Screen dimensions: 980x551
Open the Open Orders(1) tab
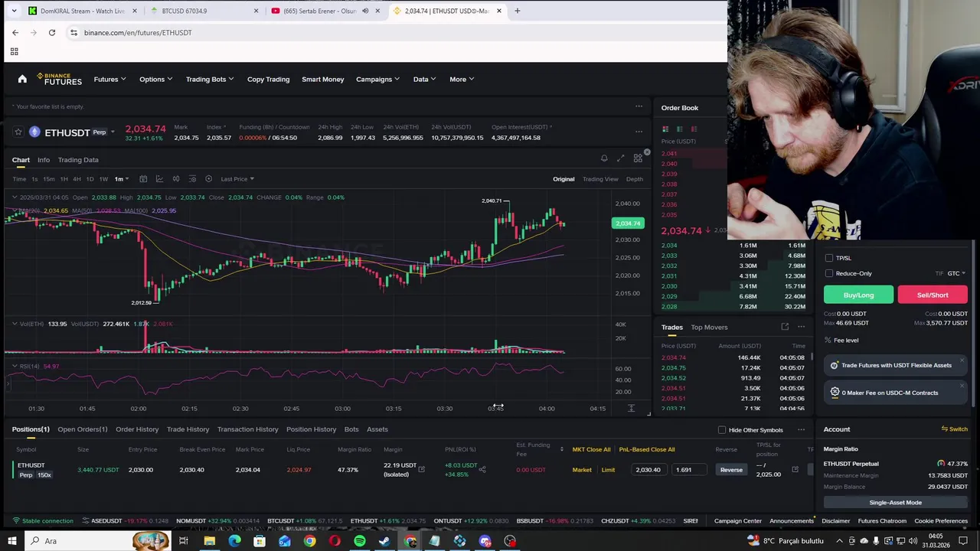[x=83, y=429]
